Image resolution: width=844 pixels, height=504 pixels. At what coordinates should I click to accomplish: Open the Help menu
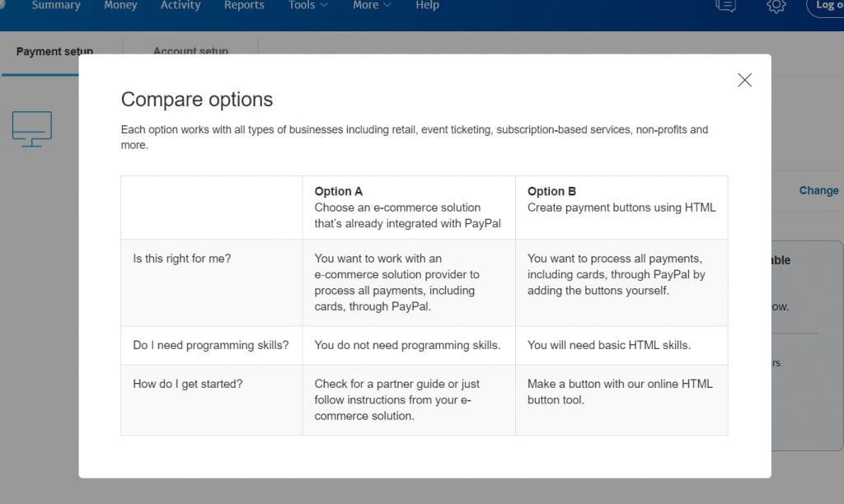pos(427,5)
